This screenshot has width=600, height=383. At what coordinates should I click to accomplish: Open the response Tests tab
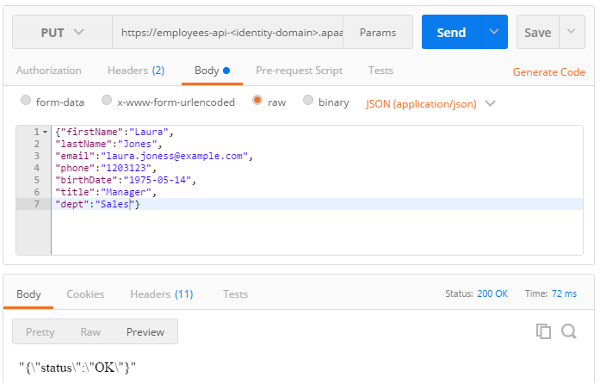coord(235,294)
